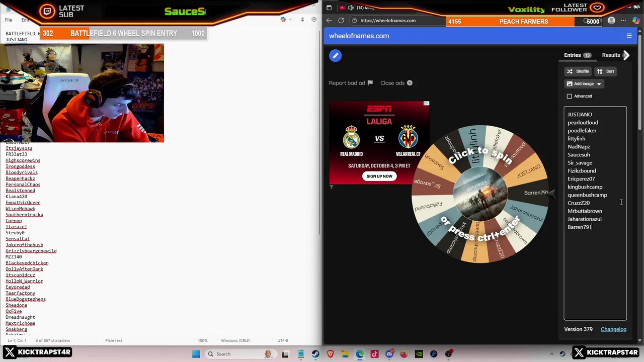
Task: Click 'Version 379' text
Action: 578,329
